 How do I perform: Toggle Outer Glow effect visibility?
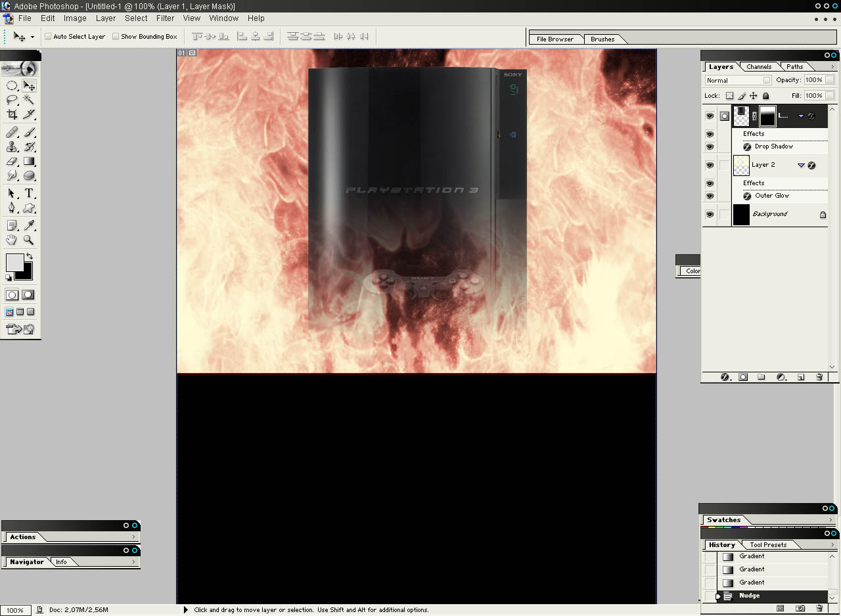click(710, 196)
